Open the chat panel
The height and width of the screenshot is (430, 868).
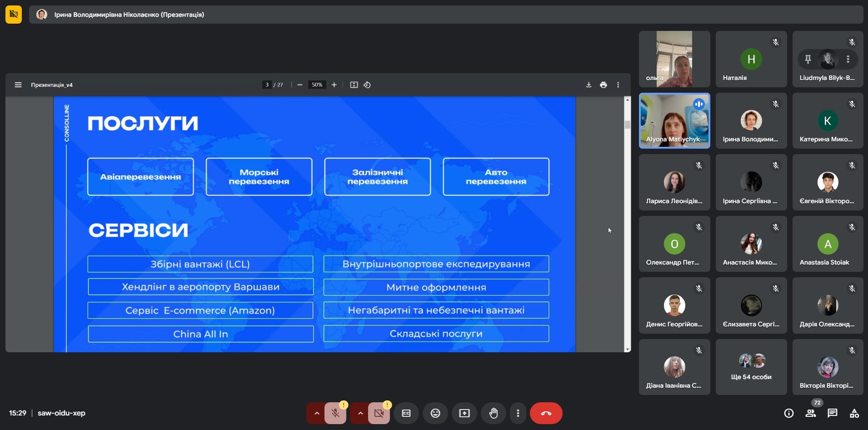(x=832, y=413)
